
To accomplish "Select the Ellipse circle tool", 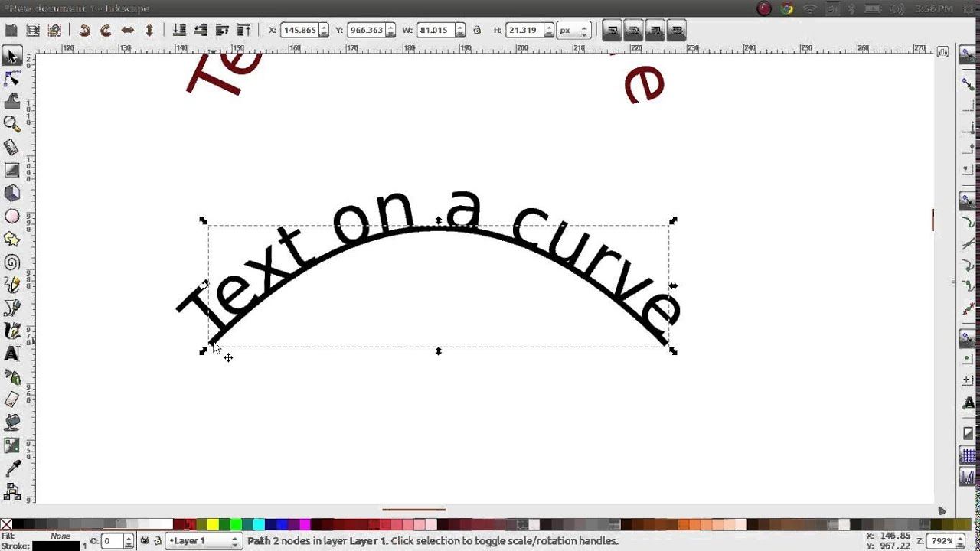I will (x=11, y=217).
